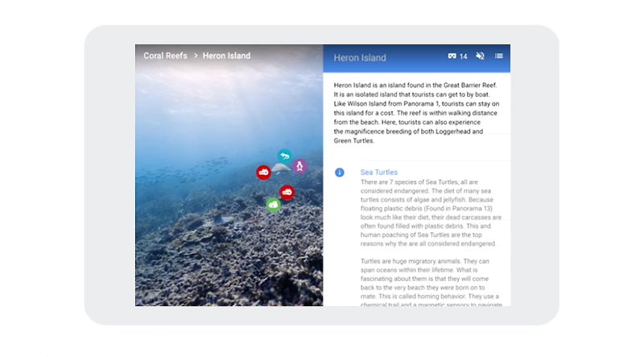Open the green hotspot marker on the reef
The height and width of the screenshot is (357, 644).
273,205
